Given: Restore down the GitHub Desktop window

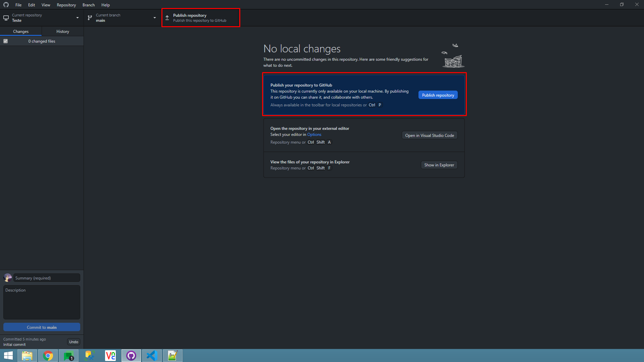Looking at the screenshot, I should tap(622, 4).
